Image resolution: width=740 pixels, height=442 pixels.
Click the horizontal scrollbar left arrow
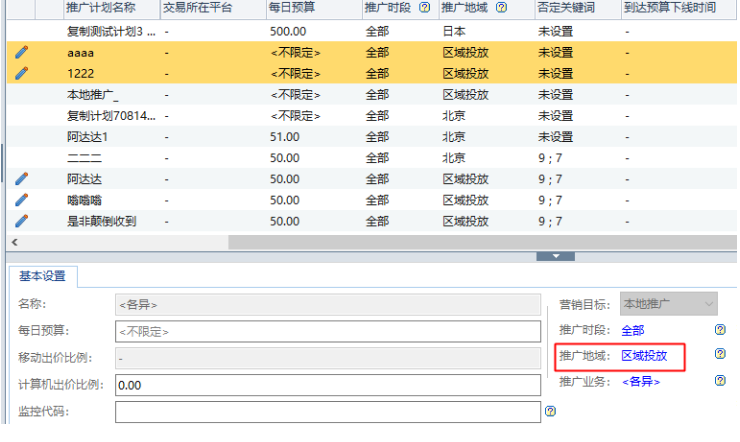click(x=14, y=242)
